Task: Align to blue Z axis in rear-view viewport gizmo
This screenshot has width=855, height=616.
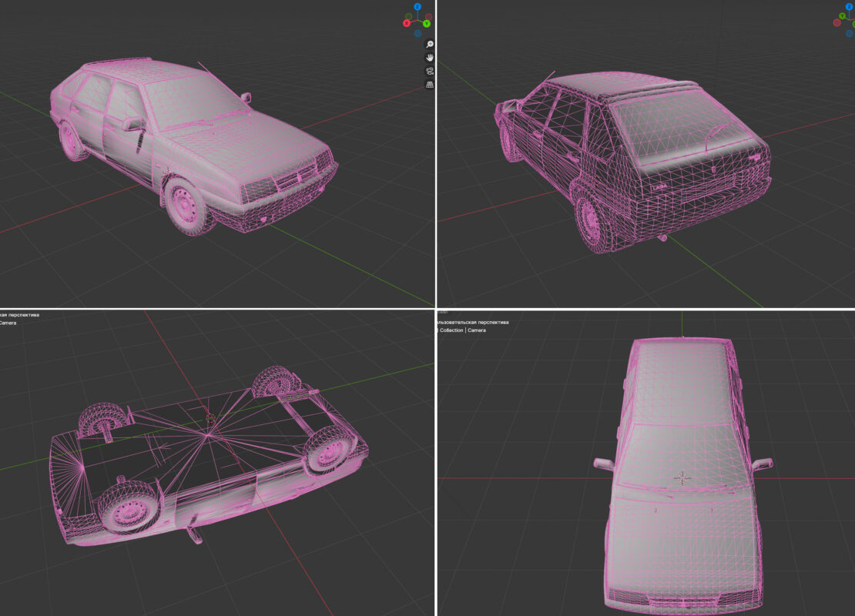Action: (850, 6)
